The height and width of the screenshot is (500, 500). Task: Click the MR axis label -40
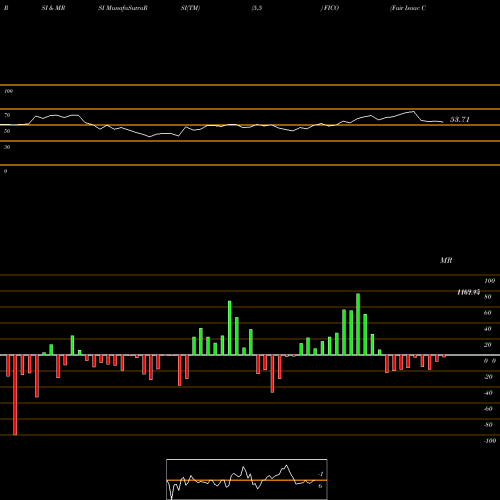488,393
